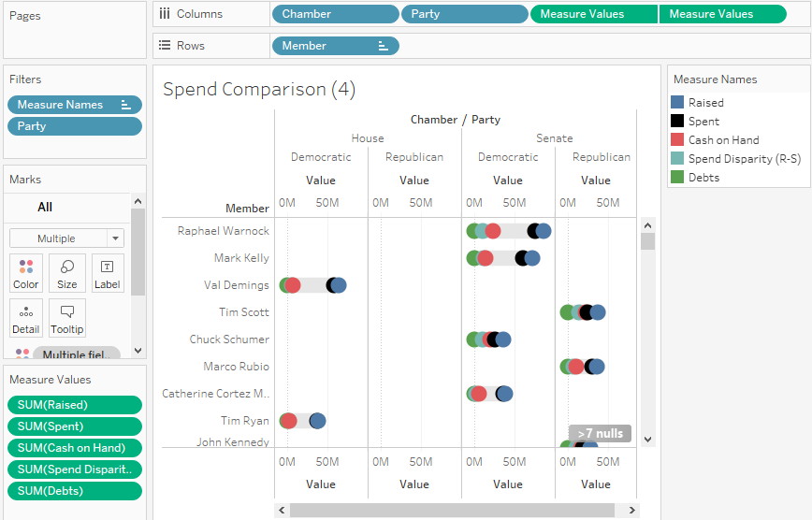Open the Tooltip marks card

[67, 318]
